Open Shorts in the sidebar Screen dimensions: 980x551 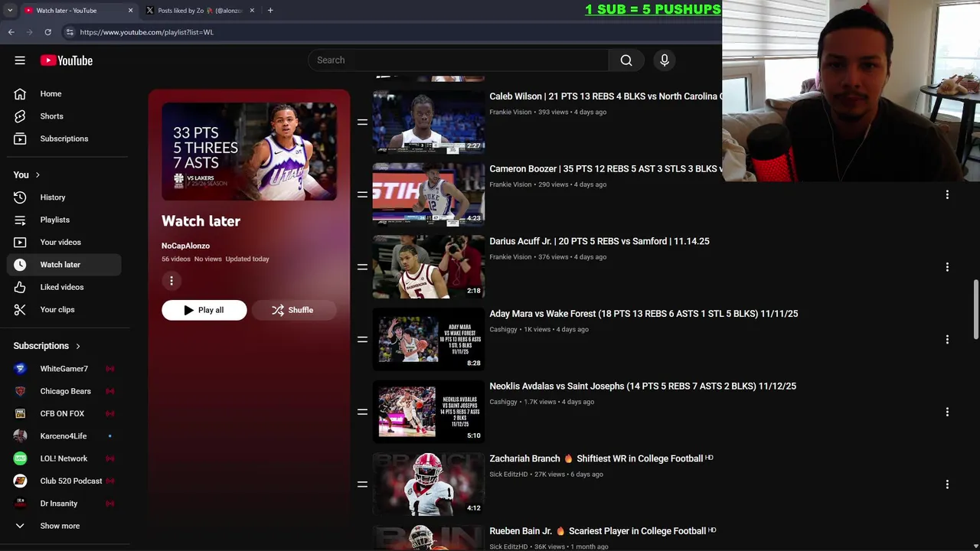click(x=64, y=116)
